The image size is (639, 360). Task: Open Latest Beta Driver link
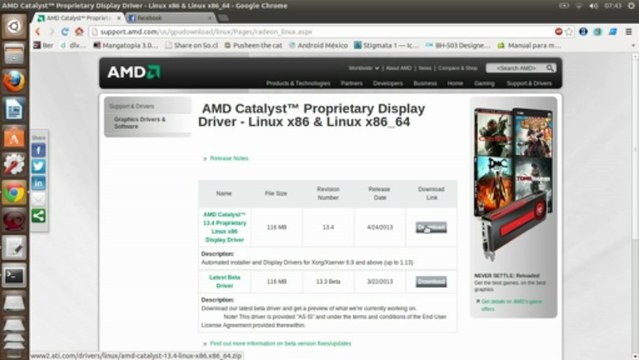pyautogui.click(x=225, y=281)
